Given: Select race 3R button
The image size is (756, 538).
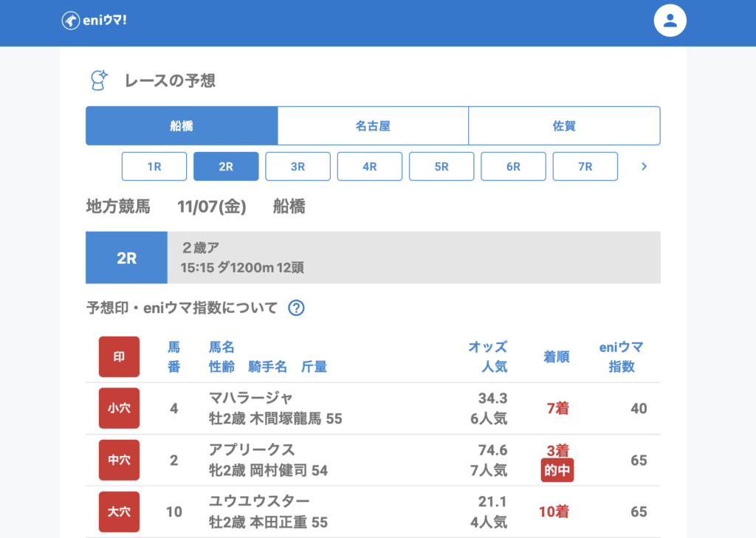Looking at the screenshot, I should pos(298,167).
